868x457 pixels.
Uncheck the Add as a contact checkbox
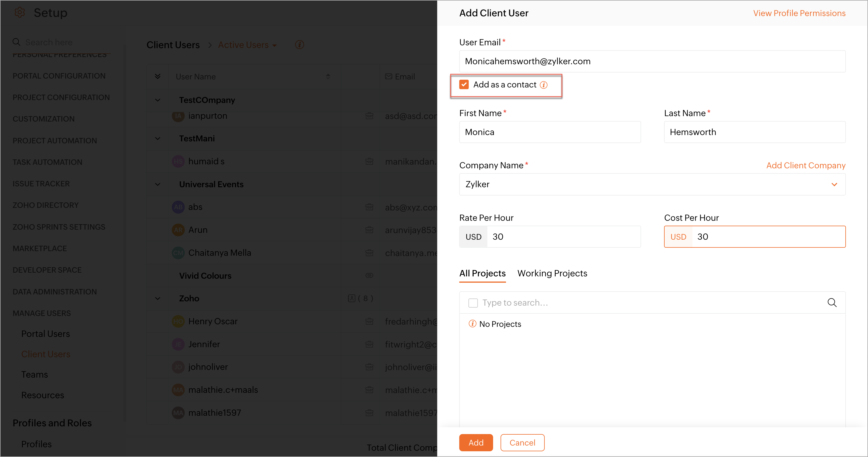point(464,85)
